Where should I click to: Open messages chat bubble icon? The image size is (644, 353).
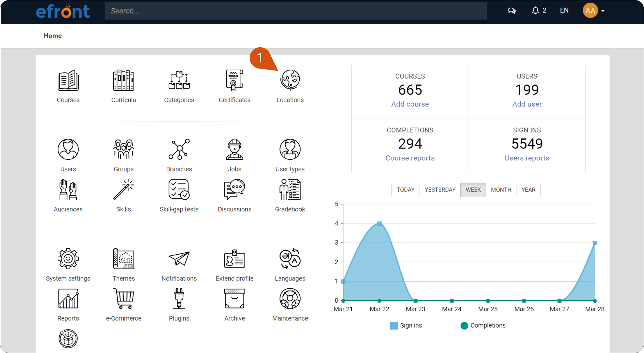pos(511,11)
